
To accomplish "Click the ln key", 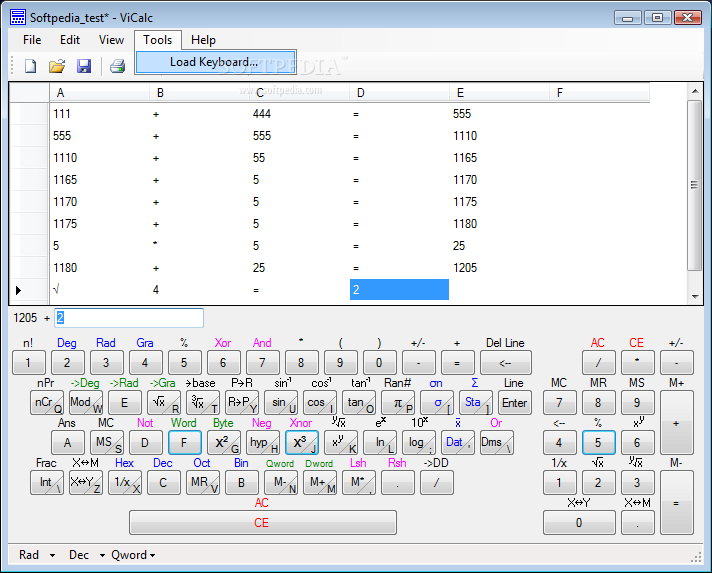I will [x=380, y=443].
